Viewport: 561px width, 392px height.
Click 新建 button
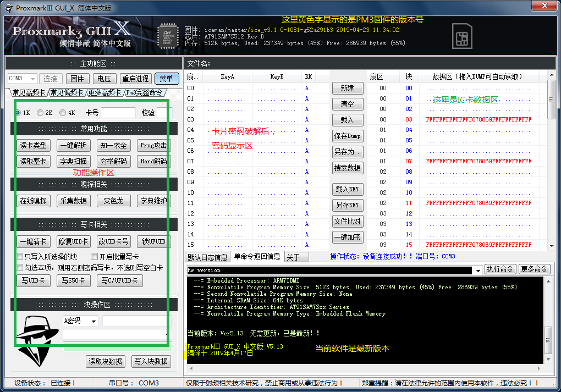[348, 88]
